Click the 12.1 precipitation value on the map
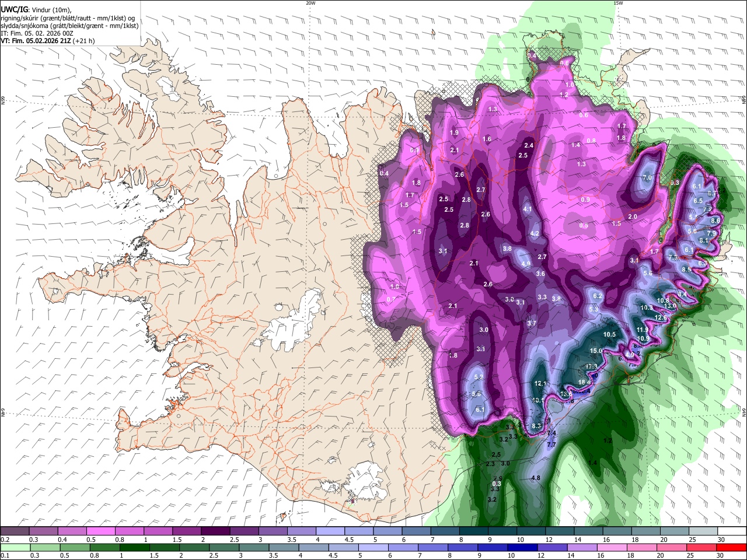 click(x=540, y=383)
